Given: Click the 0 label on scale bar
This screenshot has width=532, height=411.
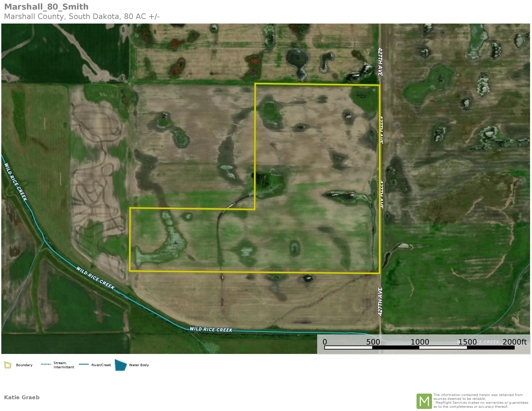Looking at the screenshot, I should [x=325, y=342].
